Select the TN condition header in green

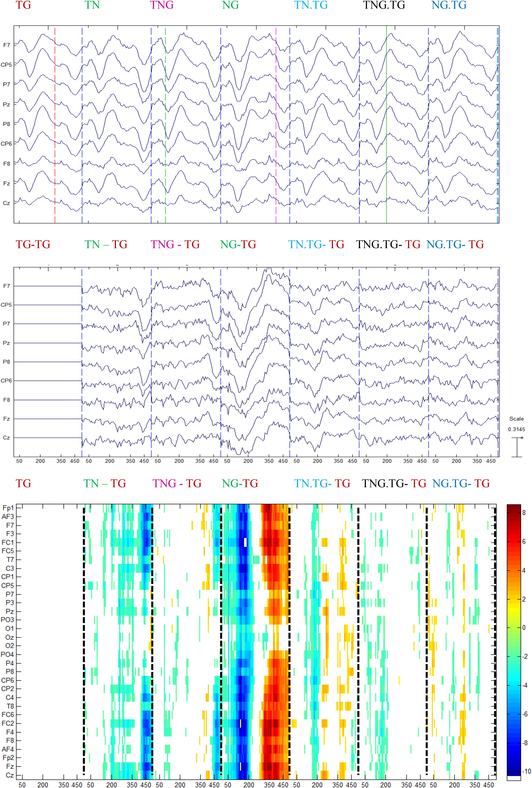(92, 5)
